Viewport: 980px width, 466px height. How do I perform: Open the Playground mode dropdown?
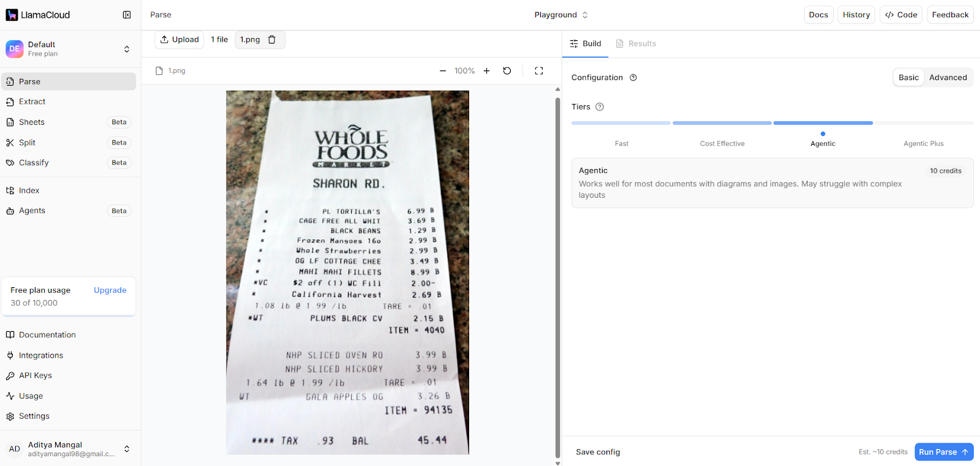[561, 15]
